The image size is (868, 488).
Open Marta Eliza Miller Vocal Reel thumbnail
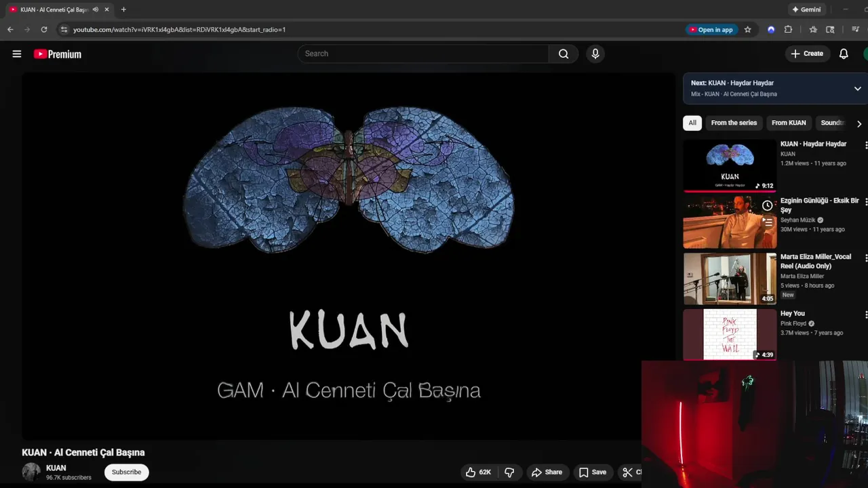pos(730,279)
